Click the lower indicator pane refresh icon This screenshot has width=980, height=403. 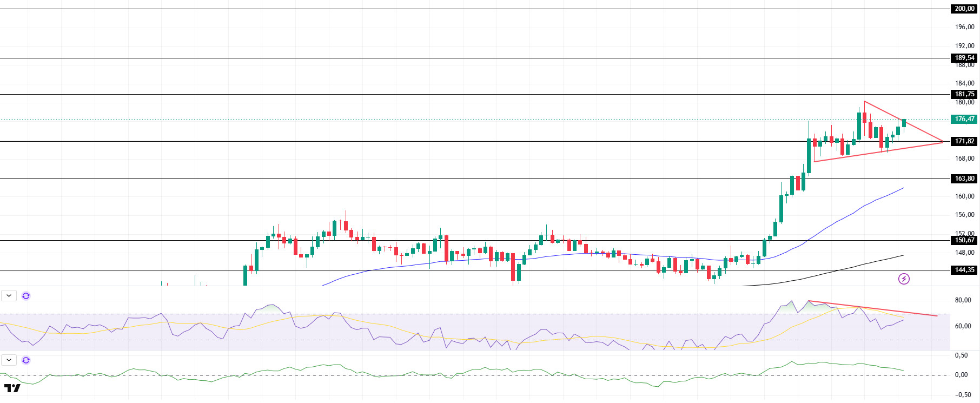pos(26,360)
